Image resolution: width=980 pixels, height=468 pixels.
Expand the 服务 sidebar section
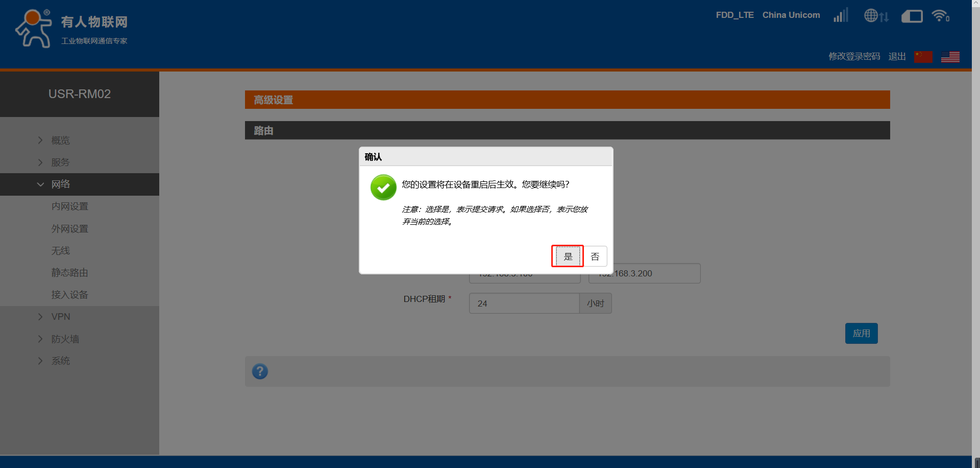click(60, 162)
